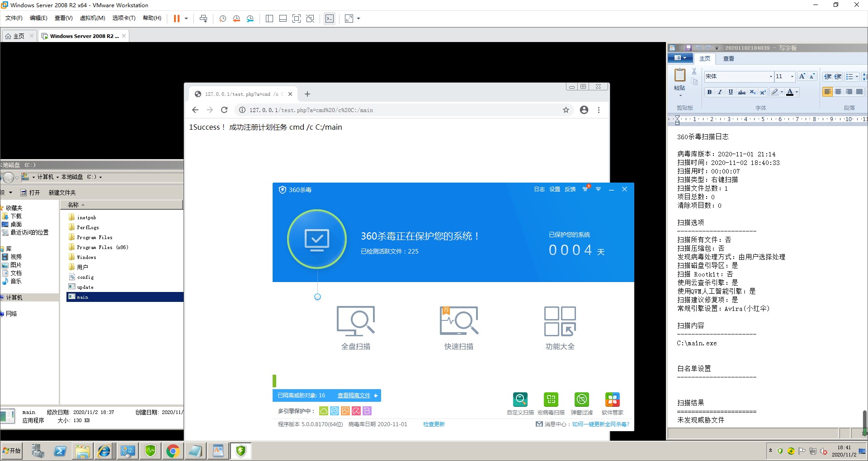Expand 360杀毒 title bar dropdown menu
Screen dimensions: 868x461
[598, 189]
